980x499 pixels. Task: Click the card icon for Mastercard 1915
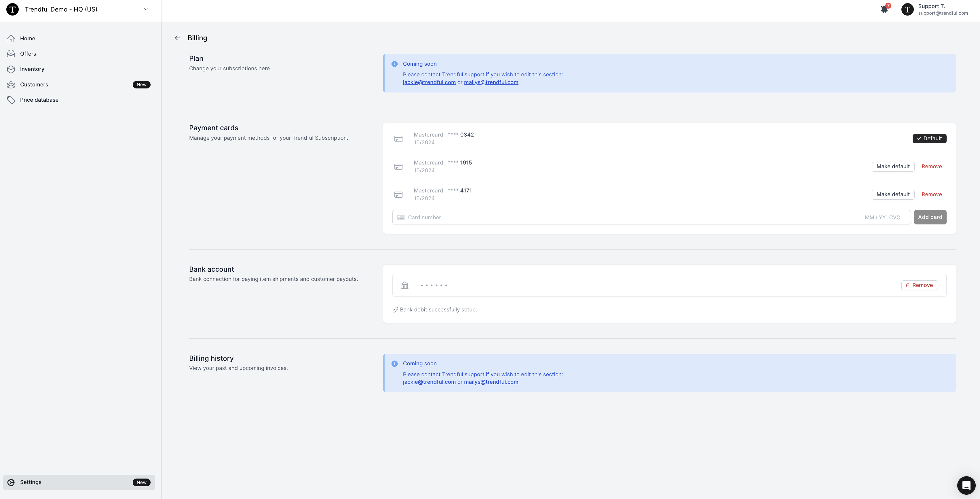(x=398, y=167)
